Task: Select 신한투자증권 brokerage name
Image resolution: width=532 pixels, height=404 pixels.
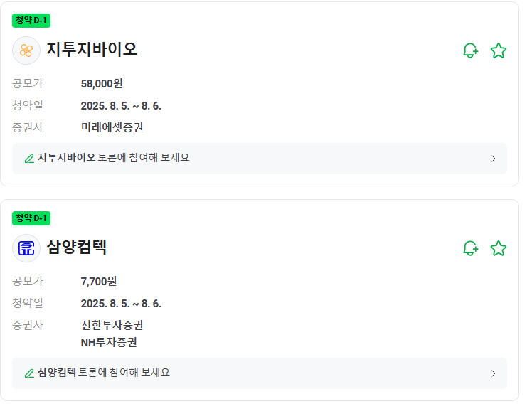Action: pos(112,326)
